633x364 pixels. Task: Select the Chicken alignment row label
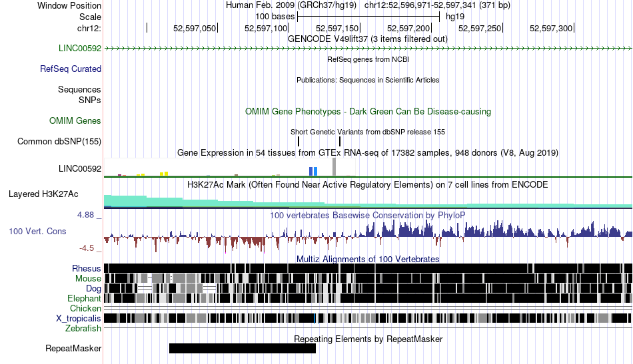click(85, 308)
